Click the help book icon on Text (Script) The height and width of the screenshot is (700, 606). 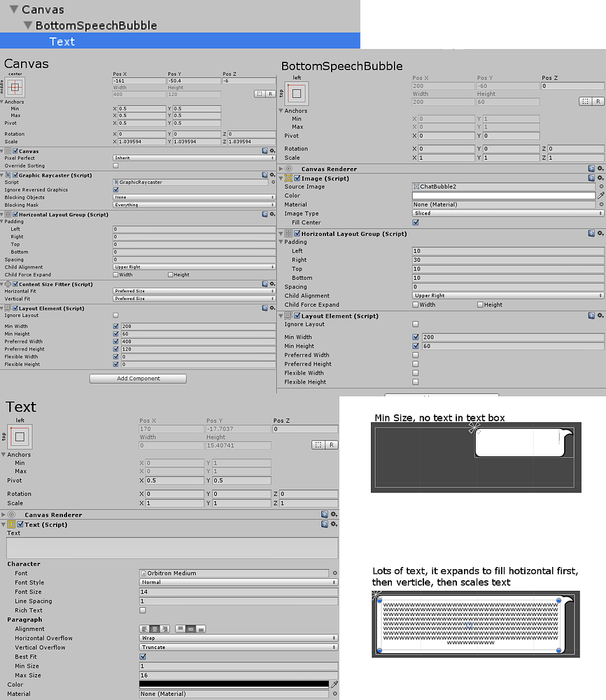coord(323,523)
